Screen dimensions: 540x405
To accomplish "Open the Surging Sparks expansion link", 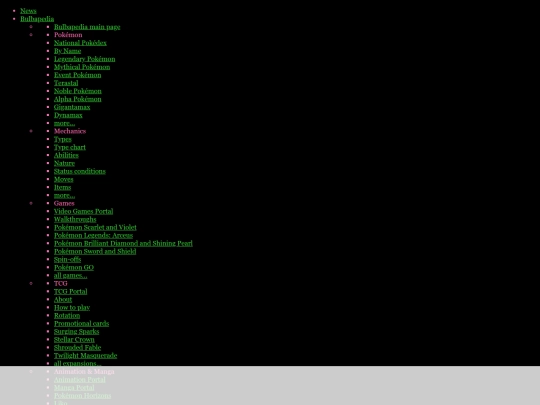I will [76, 332].
